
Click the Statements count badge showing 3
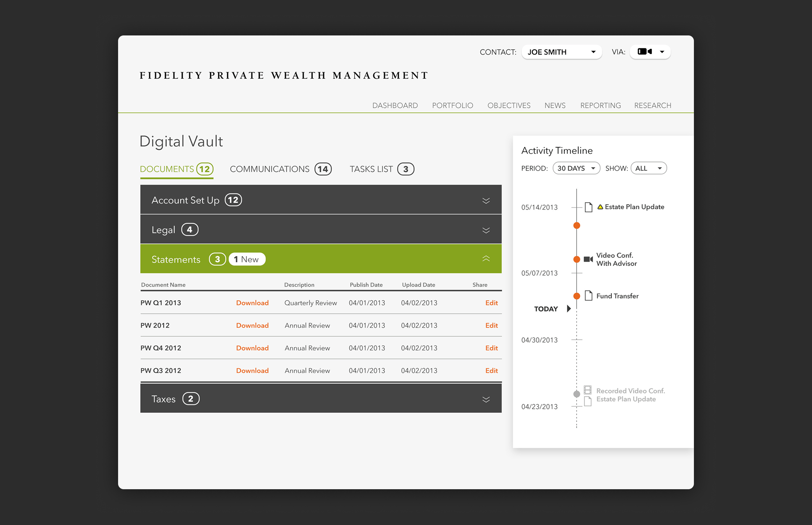pyautogui.click(x=217, y=259)
